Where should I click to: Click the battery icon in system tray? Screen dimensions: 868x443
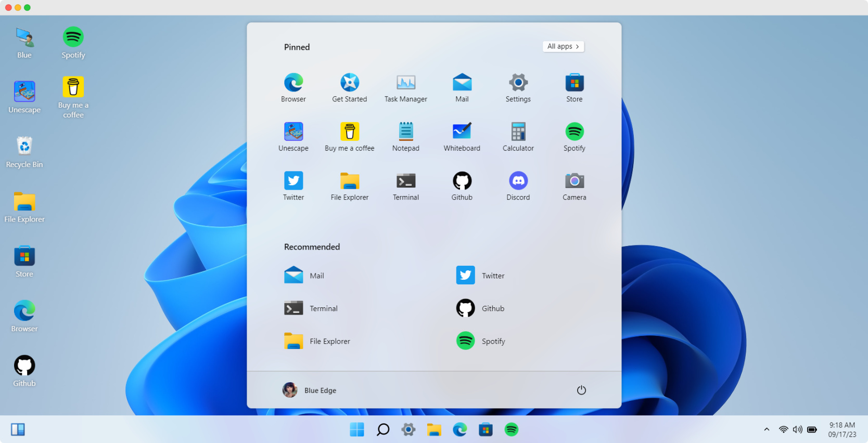[x=812, y=429]
